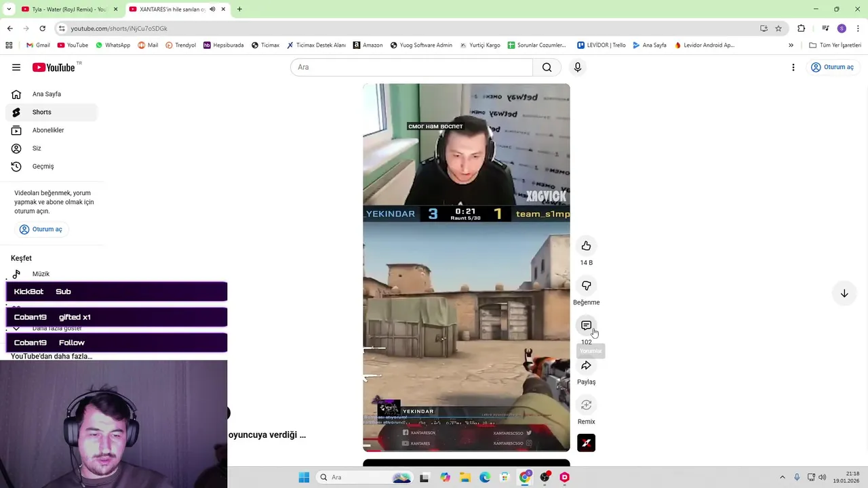This screenshot has height=488, width=868.
Task: Open volume control in system tray
Action: [x=823, y=477]
